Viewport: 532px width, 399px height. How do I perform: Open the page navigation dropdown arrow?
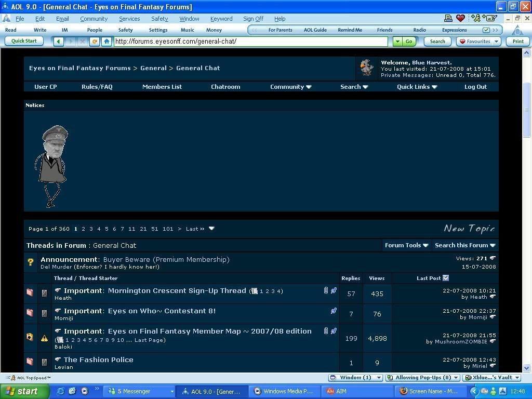211,229
